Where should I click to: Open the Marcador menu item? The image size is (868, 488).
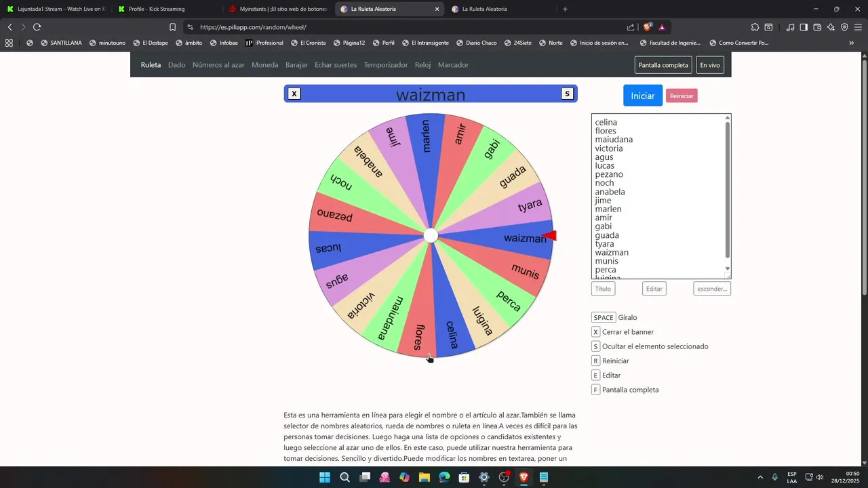click(x=453, y=65)
